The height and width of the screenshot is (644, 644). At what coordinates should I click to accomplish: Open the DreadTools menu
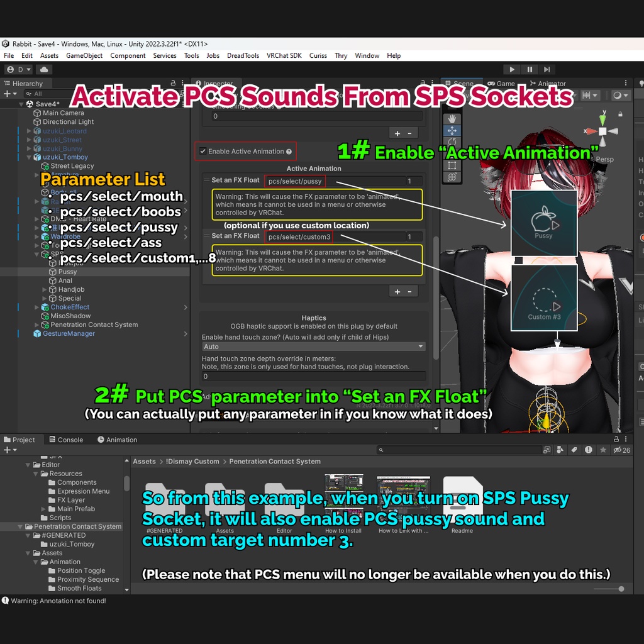[x=243, y=55]
